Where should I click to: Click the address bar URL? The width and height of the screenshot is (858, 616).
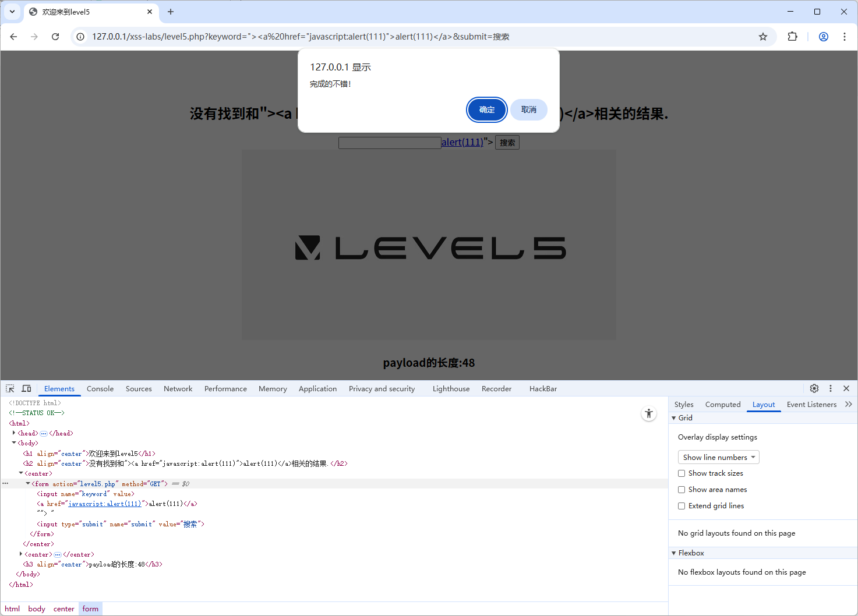pos(301,37)
